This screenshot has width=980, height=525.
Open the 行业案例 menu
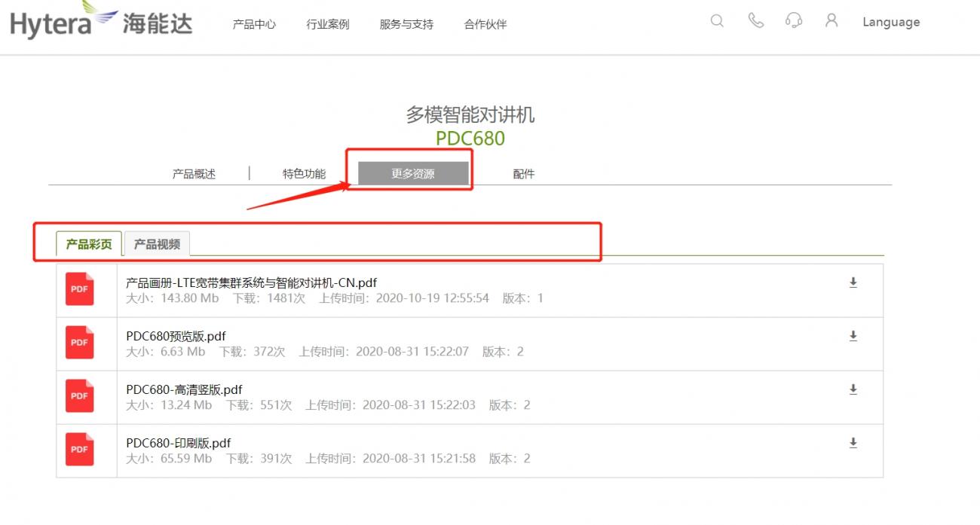pyautogui.click(x=328, y=23)
